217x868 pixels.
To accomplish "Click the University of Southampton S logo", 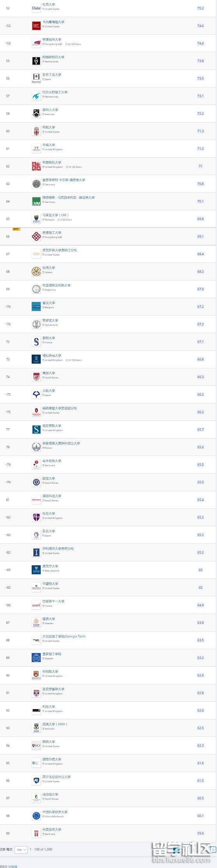I will tap(36, 430).
